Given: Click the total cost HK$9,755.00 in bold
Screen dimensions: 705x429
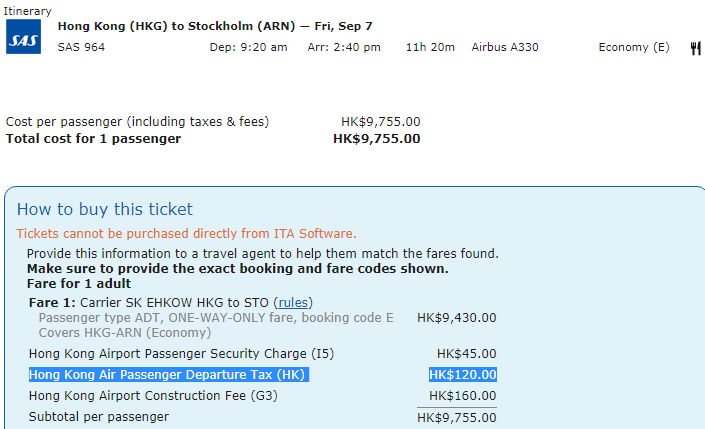Looking at the screenshot, I should (377, 139).
